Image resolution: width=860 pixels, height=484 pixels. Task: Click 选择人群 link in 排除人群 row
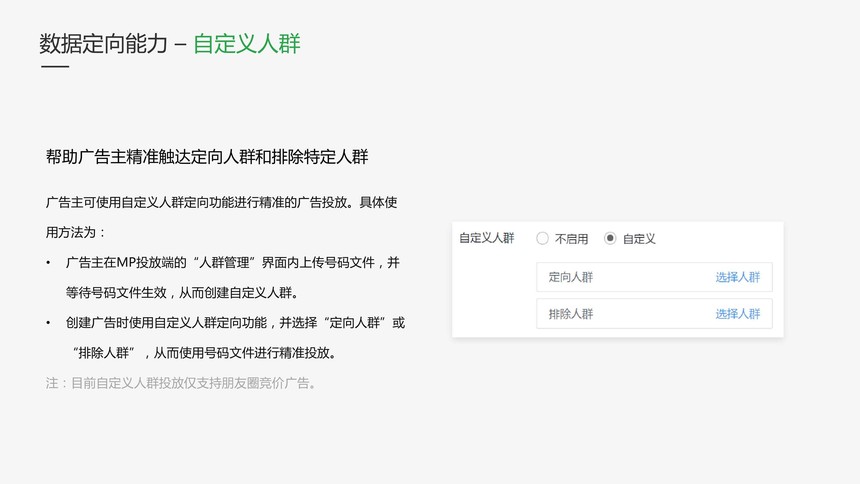tap(738, 314)
